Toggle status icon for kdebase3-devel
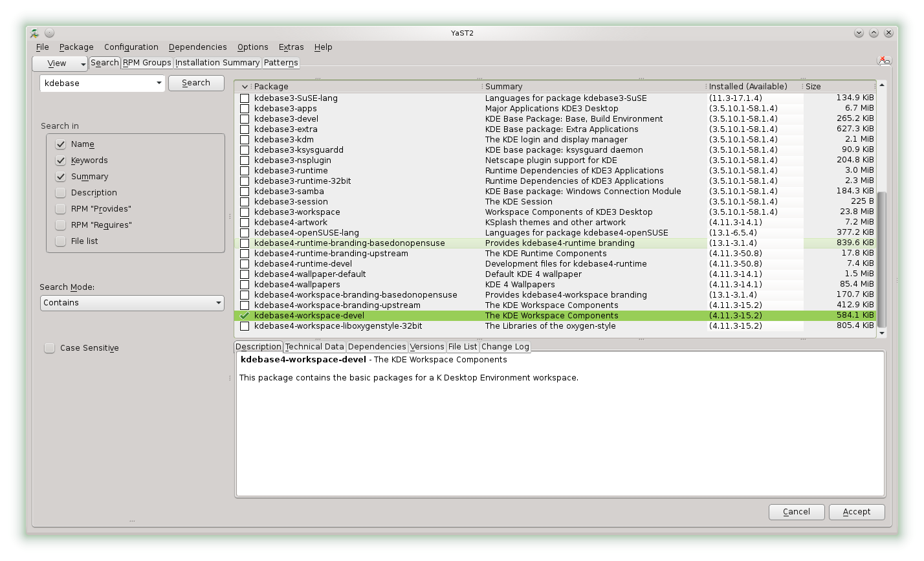Image resolution: width=924 pixels, height=561 pixels. coord(245,119)
